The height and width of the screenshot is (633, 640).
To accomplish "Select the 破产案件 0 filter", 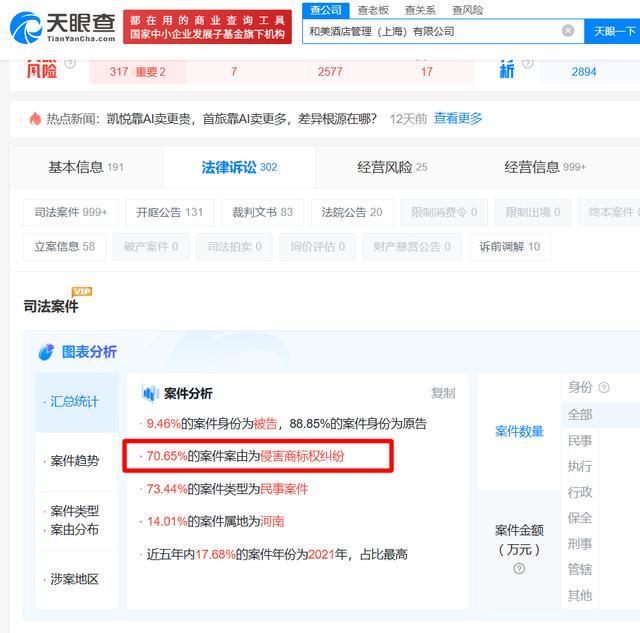I will 151,247.
